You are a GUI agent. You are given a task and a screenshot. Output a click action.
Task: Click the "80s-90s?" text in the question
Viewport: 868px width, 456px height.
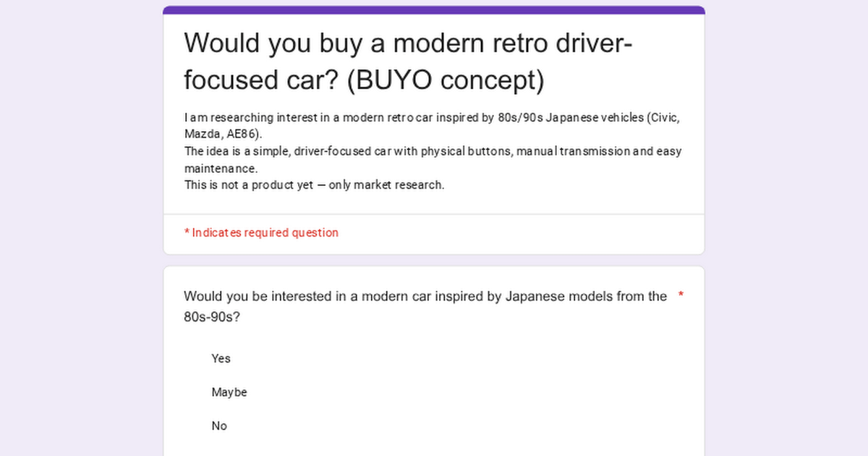pyautogui.click(x=212, y=317)
